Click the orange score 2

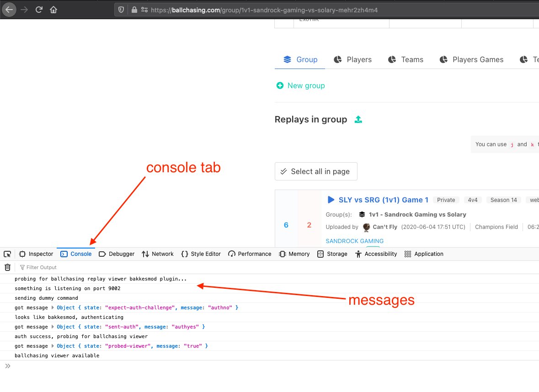coord(309,225)
